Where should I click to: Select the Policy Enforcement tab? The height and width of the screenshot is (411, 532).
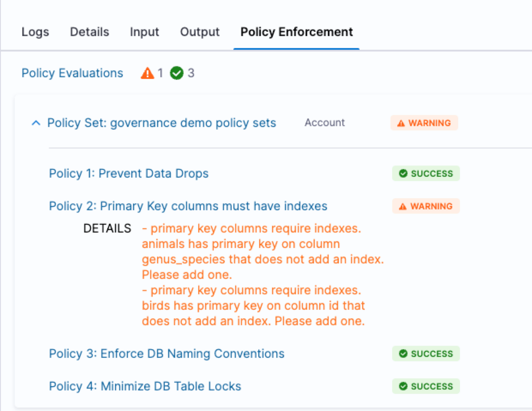(x=296, y=32)
